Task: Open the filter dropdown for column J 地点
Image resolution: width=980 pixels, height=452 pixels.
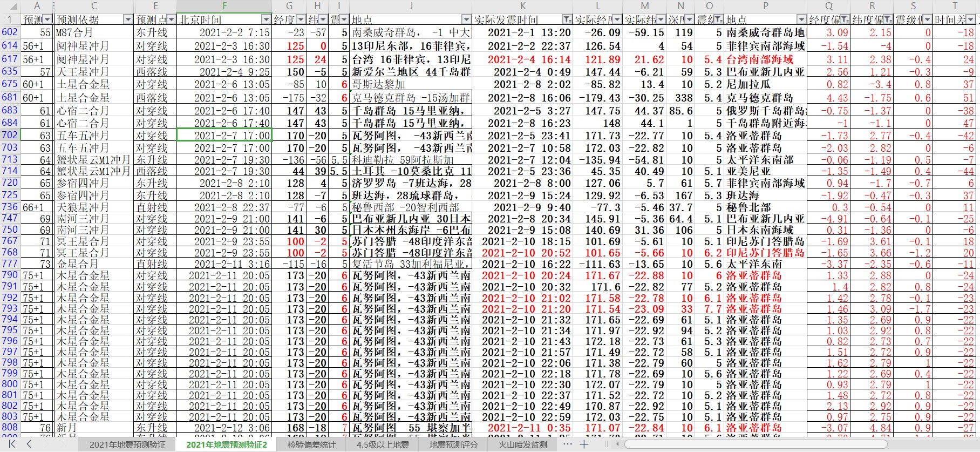Action: coord(466,20)
